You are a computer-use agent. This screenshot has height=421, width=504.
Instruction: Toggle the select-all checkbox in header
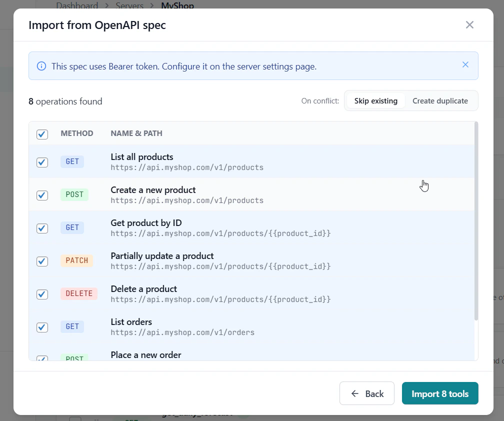coord(42,134)
